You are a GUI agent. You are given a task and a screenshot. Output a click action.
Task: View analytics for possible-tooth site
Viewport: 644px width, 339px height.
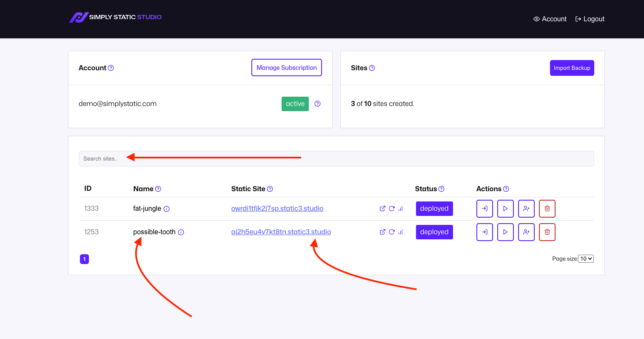point(401,232)
